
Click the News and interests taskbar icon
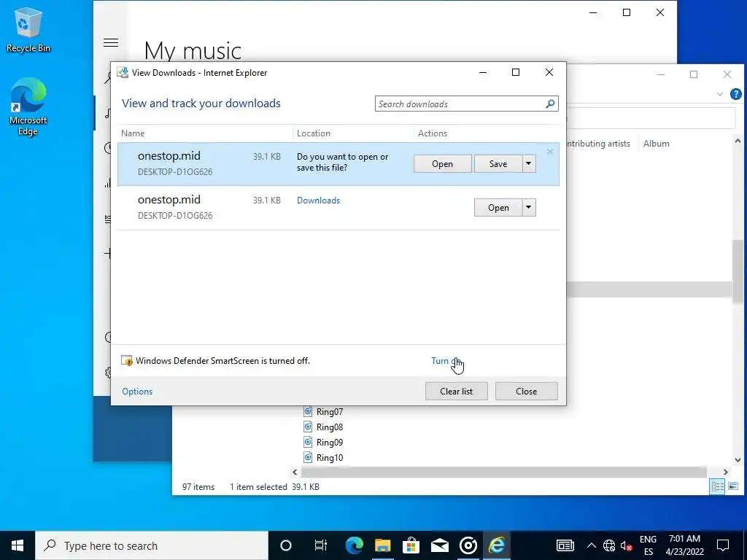coord(565,545)
